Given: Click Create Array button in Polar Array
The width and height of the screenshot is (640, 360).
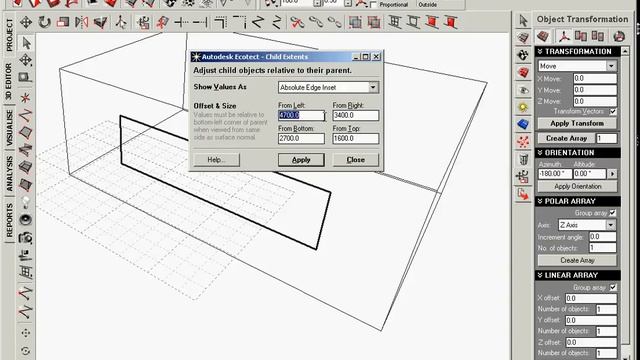Looking at the screenshot, I should (577, 260).
